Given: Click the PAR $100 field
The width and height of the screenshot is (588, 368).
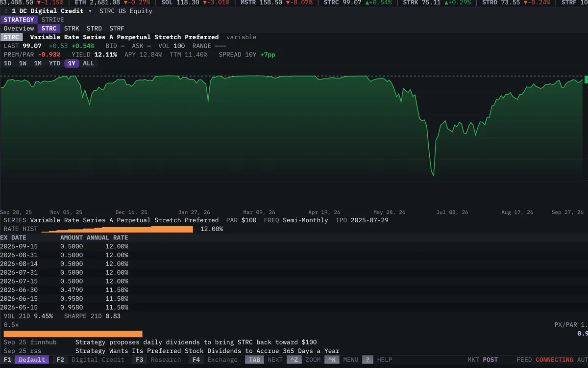Looking at the screenshot, I should tap(241, 220).
